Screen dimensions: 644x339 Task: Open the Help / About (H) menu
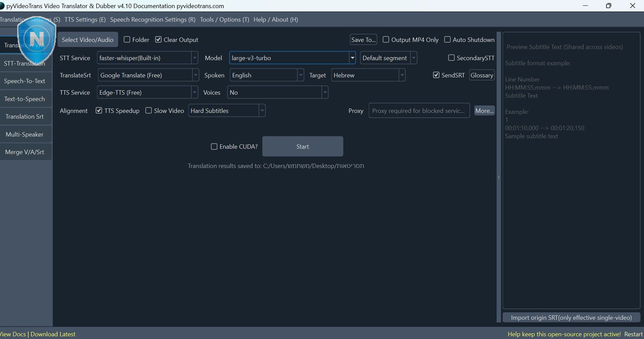[x=276, y=19]
